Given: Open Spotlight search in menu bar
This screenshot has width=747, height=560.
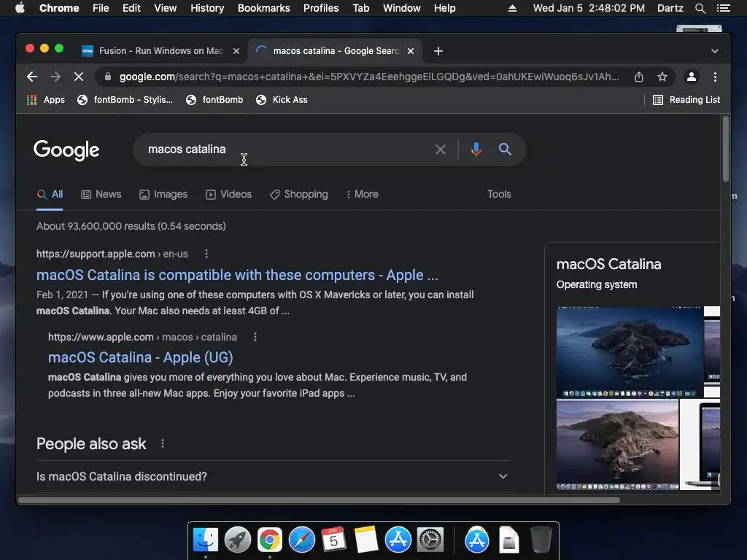Looking at the screenshot, I should (x=700, y=8).
